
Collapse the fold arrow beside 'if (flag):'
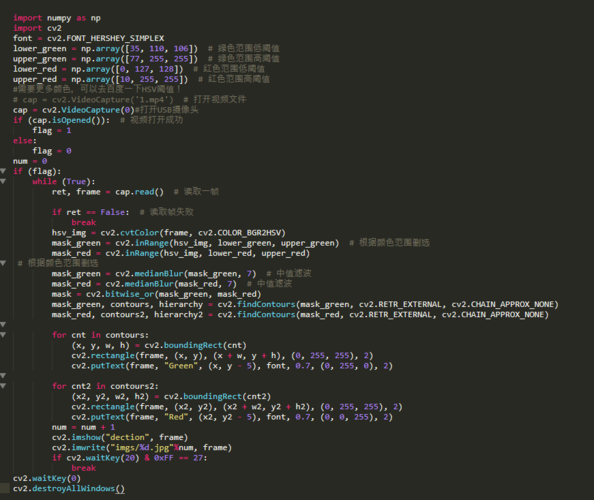click(x=3, y=171)
